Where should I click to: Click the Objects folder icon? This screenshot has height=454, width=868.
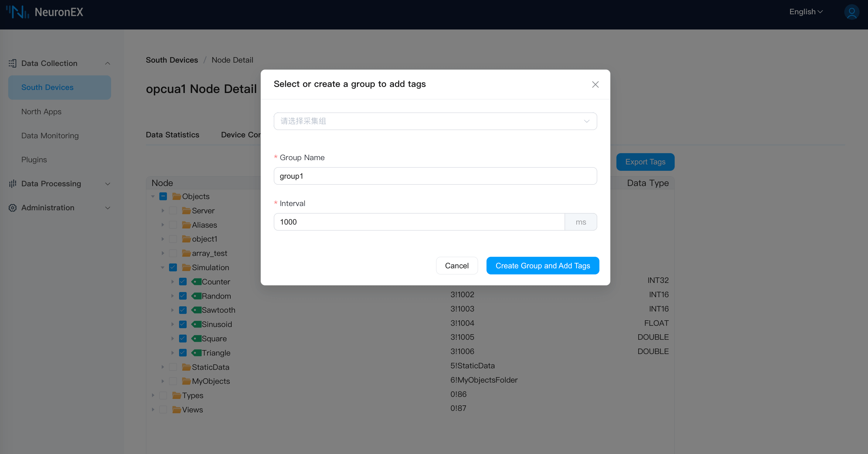click(x=176, y=196)
